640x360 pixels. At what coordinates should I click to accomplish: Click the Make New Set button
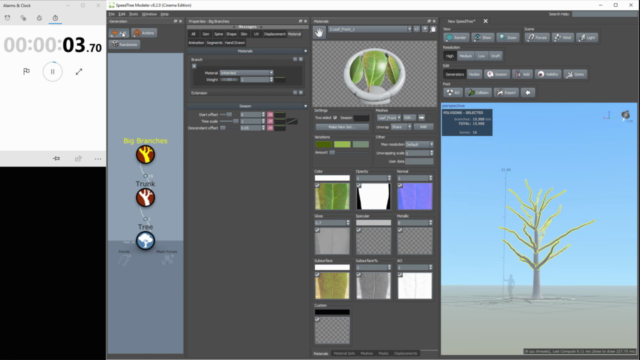point(341,127)
